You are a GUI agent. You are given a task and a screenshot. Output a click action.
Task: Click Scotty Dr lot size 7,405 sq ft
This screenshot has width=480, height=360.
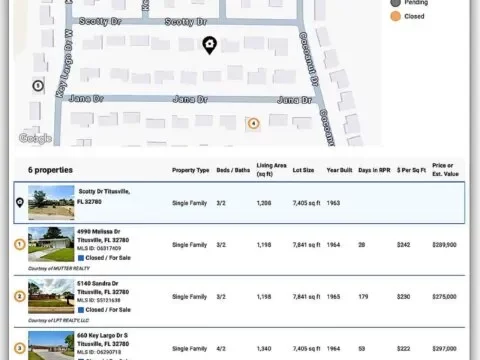click(x=307, y=203)
